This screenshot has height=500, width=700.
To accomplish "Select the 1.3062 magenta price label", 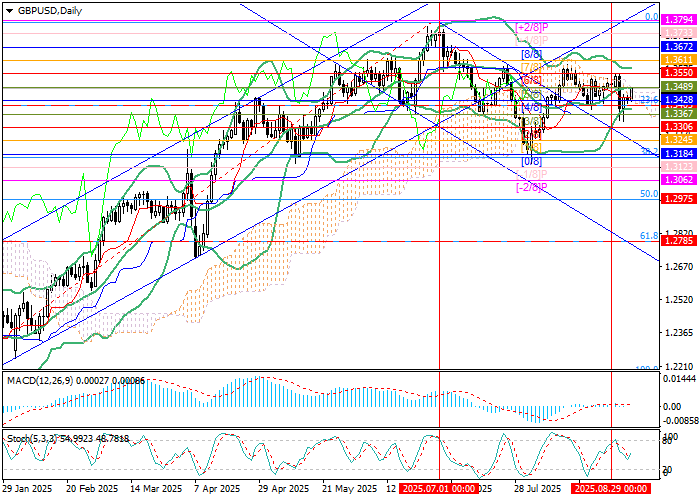I will pos(679,179).
